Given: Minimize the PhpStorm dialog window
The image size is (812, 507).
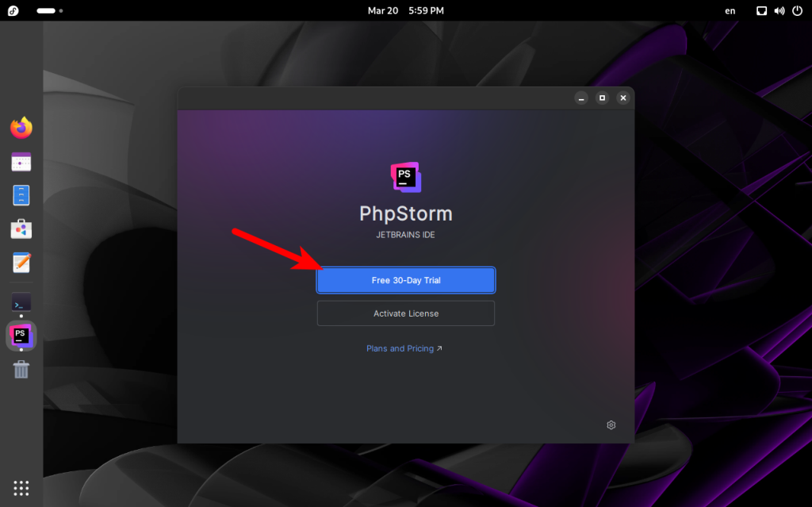Looking at the screenshot, I should (581, 98).
